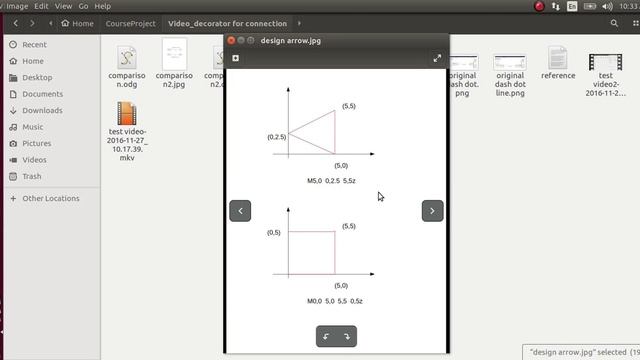
Task: Open Other Locations in sidebar
Action: [51, 198]
